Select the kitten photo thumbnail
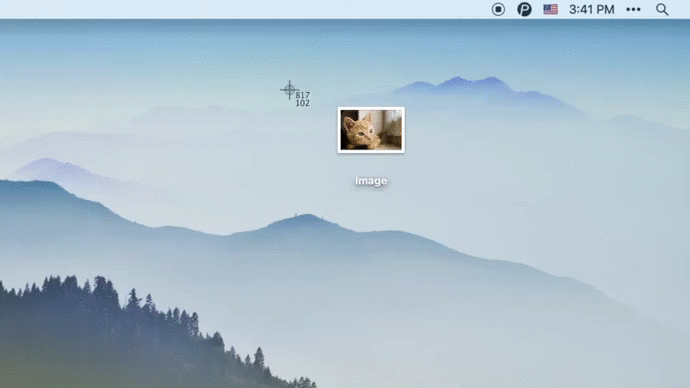The height and width of the screenshot is (388, 690). pos(371,130)
